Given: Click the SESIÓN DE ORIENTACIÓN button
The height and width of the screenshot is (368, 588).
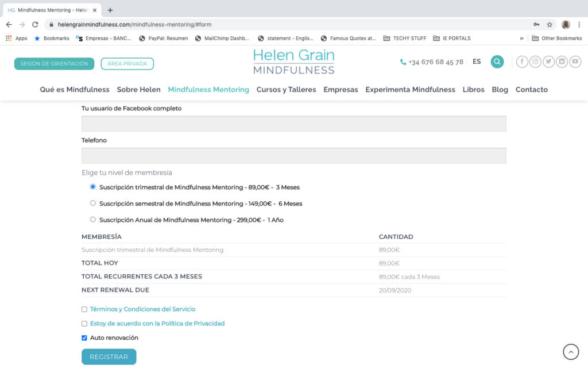Looking at the screenshot, I should [54, 64].
